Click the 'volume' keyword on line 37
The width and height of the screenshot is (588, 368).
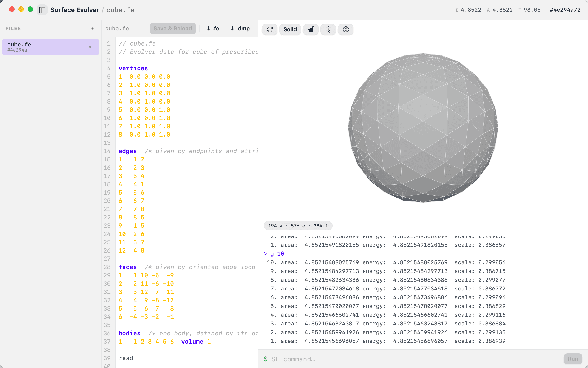pyautogui.click(x=192, y=342)
